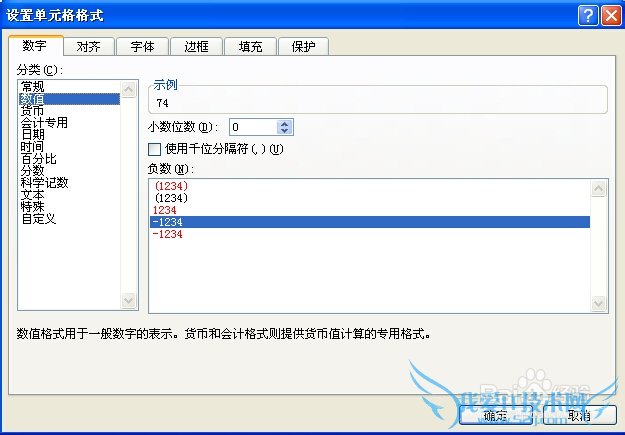Open the 字体 tab
The height and width of the screenshot is (435, 625).
pyautogui.click(x=142, y=47)
